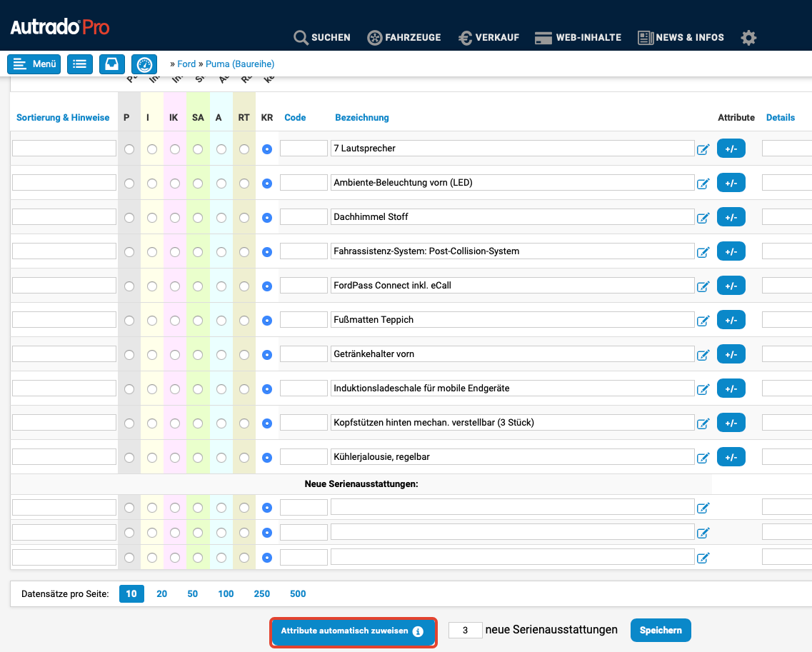Click the list view icon button
Image resolution: width=812 pixels, height=652 pixels.
click(x=80, y=64)
